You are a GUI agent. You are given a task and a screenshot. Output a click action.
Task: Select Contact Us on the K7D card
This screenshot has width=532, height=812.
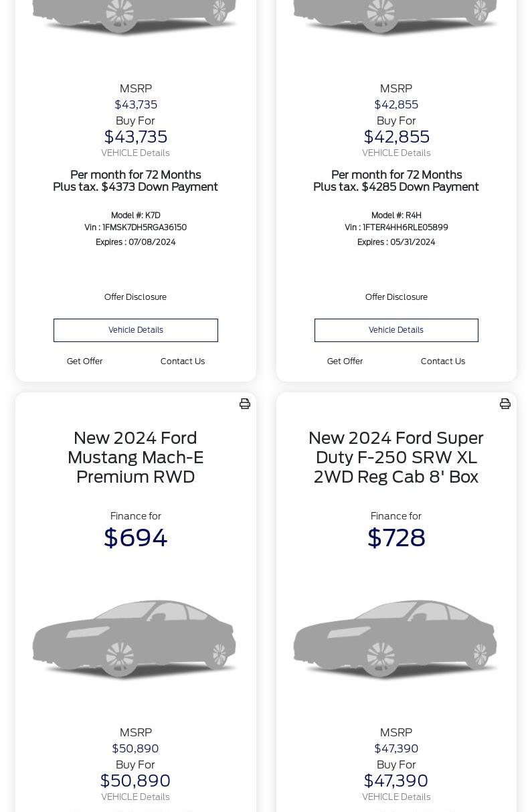pyautogui.click(x=183, y=361)
